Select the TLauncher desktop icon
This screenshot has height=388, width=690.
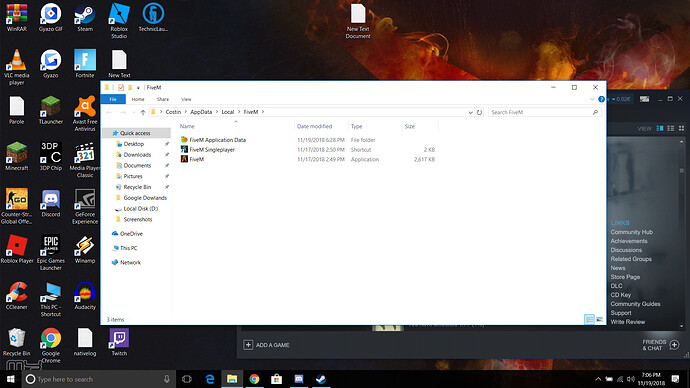click(x=51, y=110)
